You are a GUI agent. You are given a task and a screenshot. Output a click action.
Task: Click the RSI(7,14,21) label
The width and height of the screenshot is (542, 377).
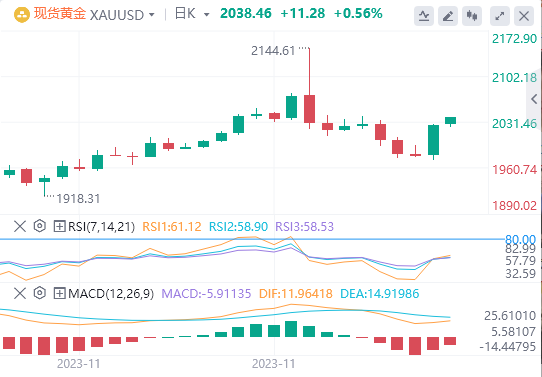click(102, 227)
